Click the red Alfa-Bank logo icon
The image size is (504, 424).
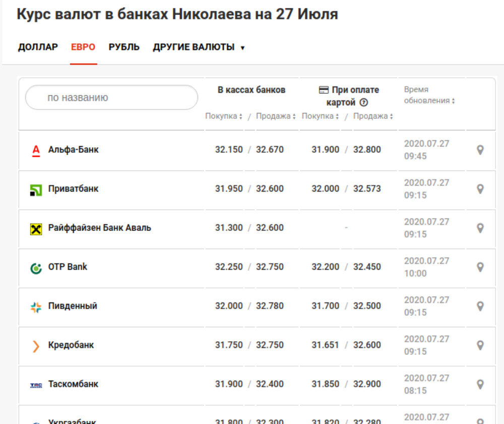[36, 150]
